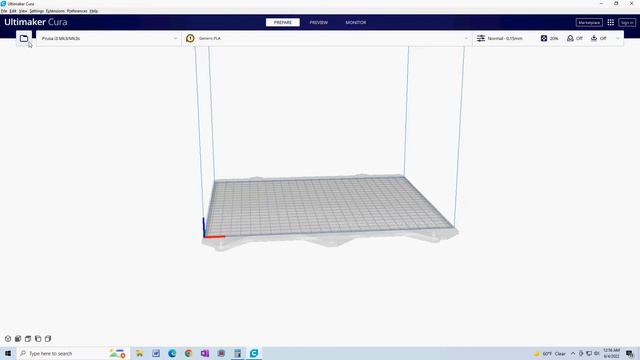Open the File menu
The height and width of the screenshot is (360, 640).
click(x=4, y=11)
